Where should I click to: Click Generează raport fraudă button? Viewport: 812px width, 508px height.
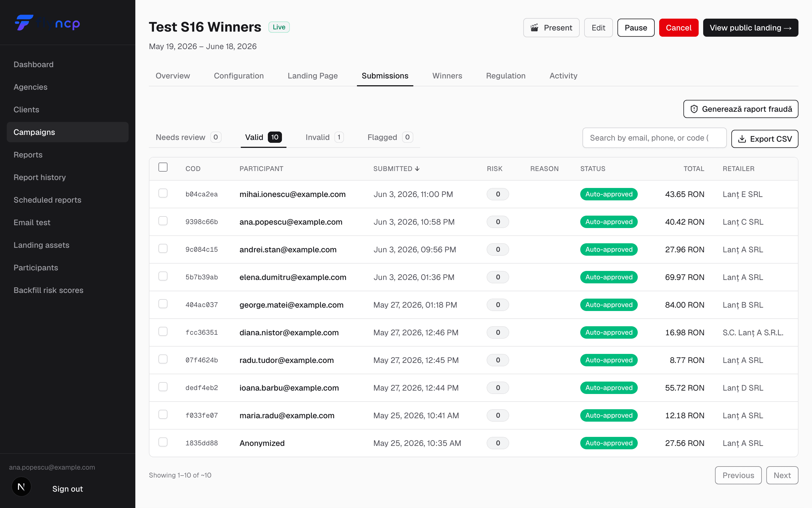coord(741,109)
